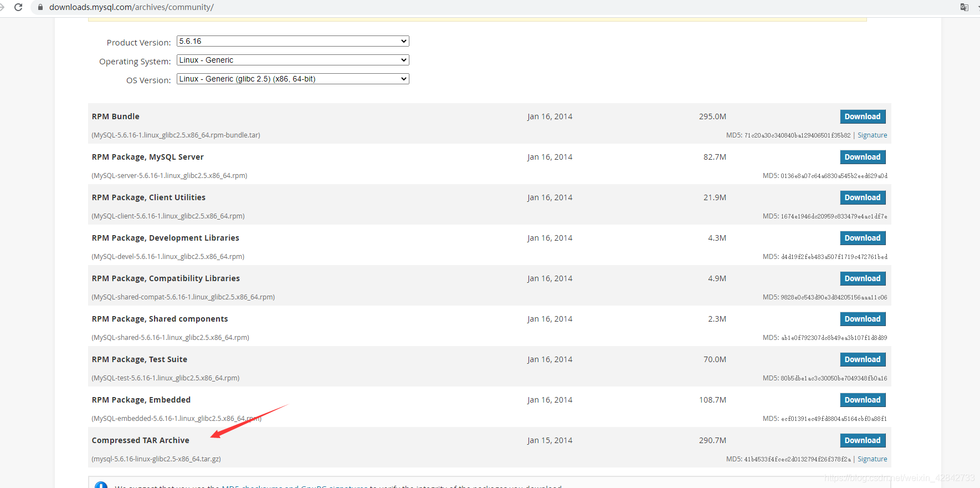Click the 290.7M size value
The image size is (980, 488).
[712, 440]
